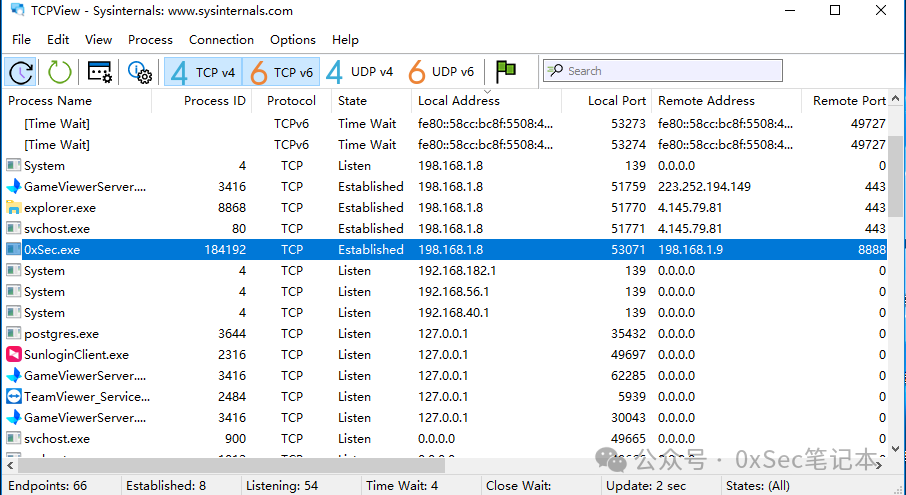The height and width of the screenshot is (495, 906).
Task: Click remote port 8888 cell
Action: pyautogui.click(x=872, y=250)
